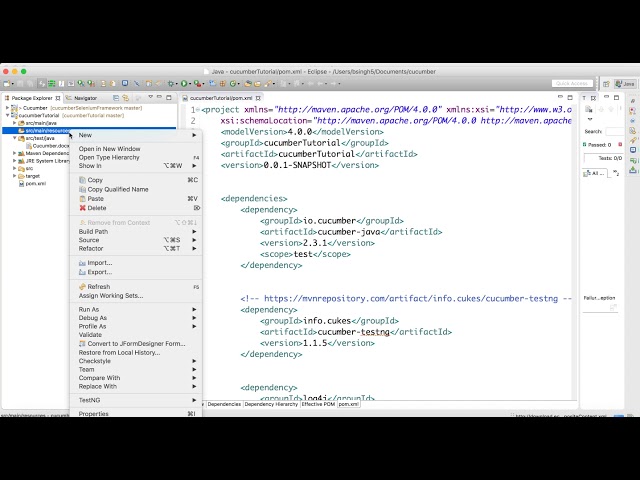The height and width of the screenshot is (480, 640).
Task: Collapse all in Package Explorer
Action: 116,98
